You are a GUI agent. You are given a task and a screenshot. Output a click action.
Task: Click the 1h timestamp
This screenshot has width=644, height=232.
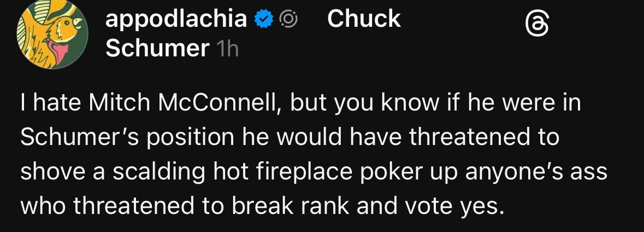coord(228,50)
